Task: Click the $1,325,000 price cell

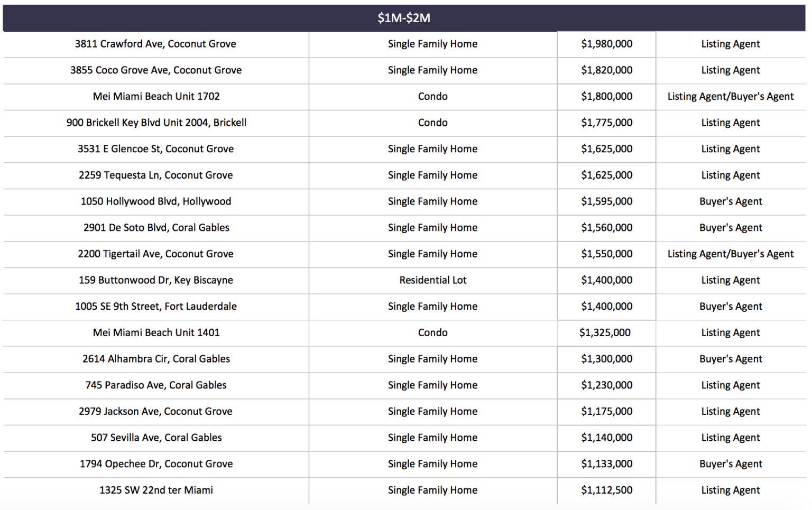Action: (605, 332)
